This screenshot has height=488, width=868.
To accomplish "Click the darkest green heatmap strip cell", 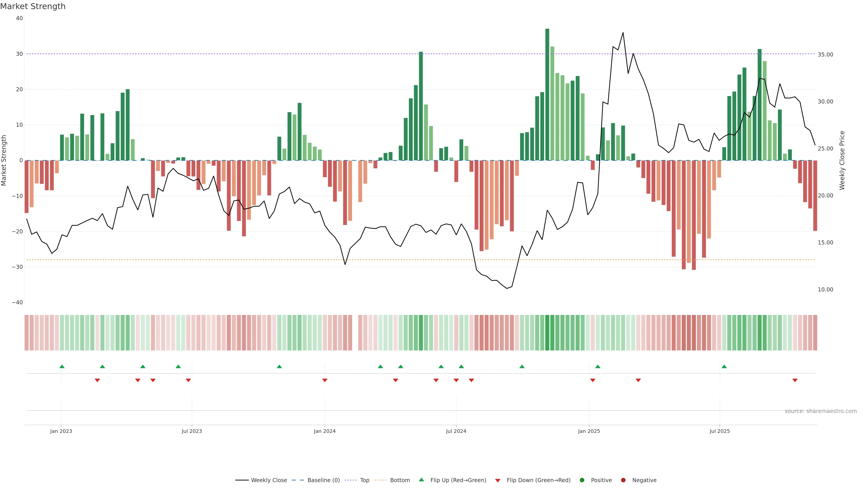I will pos(547,332).
